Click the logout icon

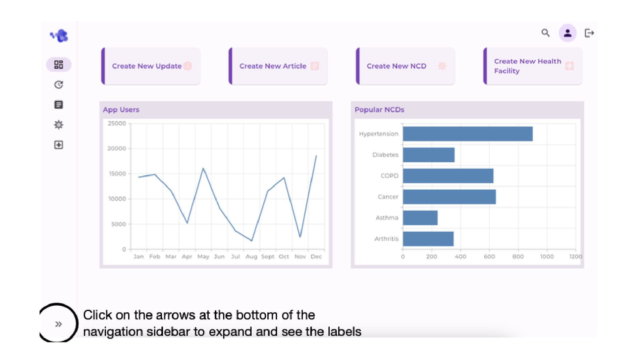click(x=589, y=33)
